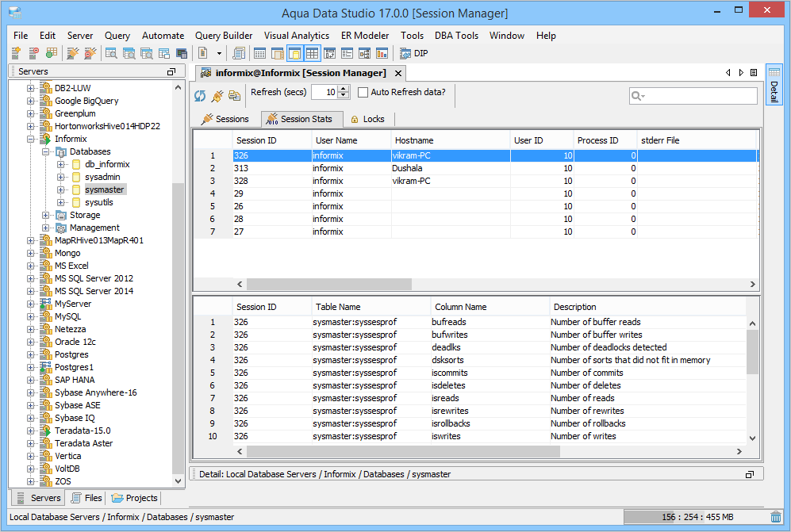The width and height of the screenshot is (791, 532).
Task: Switch to the Locks tab
Action: (367, 119)
